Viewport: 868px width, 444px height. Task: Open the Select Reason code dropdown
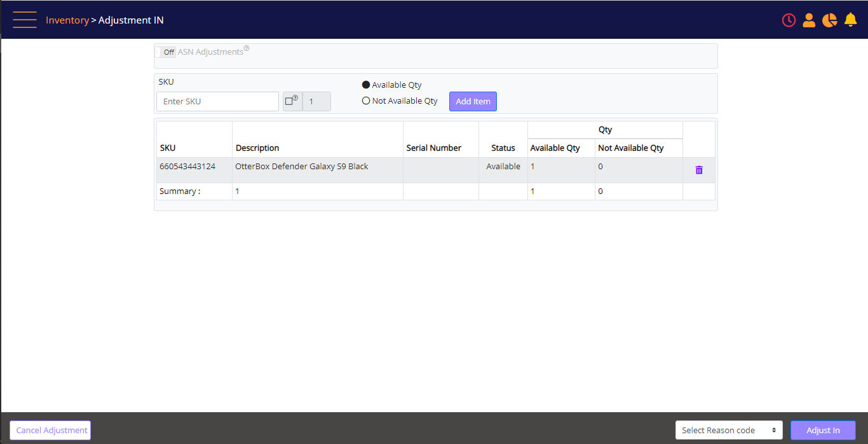tap(729, 430)
